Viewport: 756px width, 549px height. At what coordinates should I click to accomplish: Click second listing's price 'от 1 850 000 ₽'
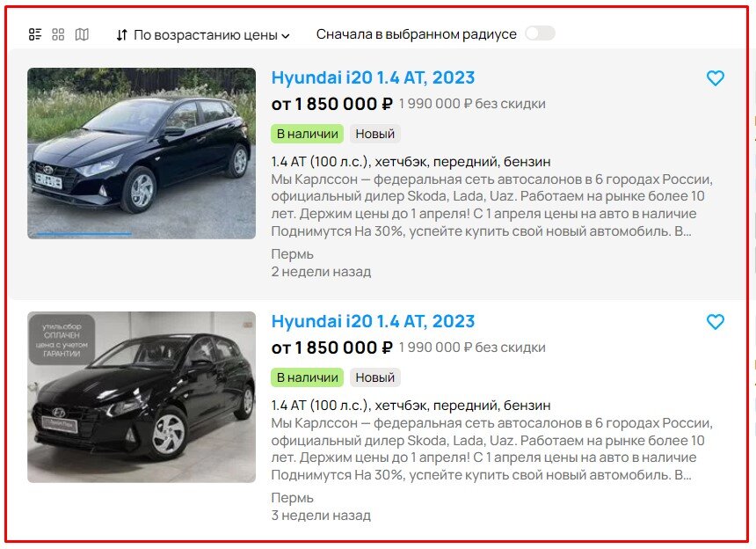click(x=332, y=348)
